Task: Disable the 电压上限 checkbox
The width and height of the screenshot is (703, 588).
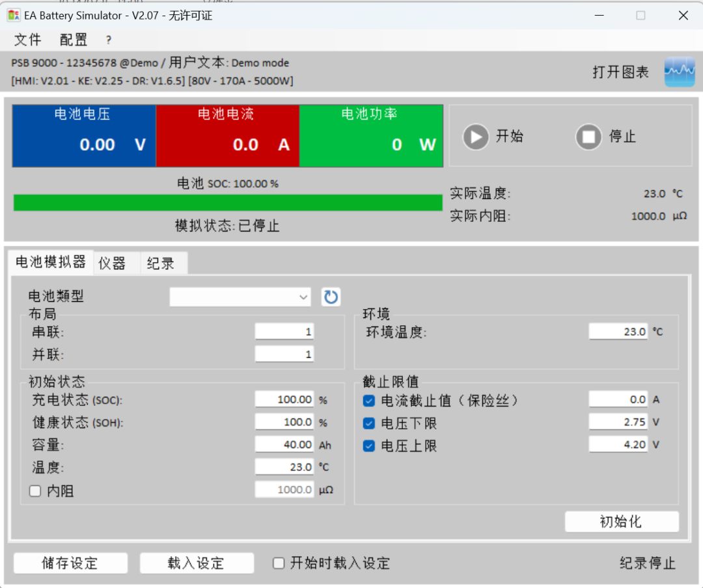Action: click(369, 446)
